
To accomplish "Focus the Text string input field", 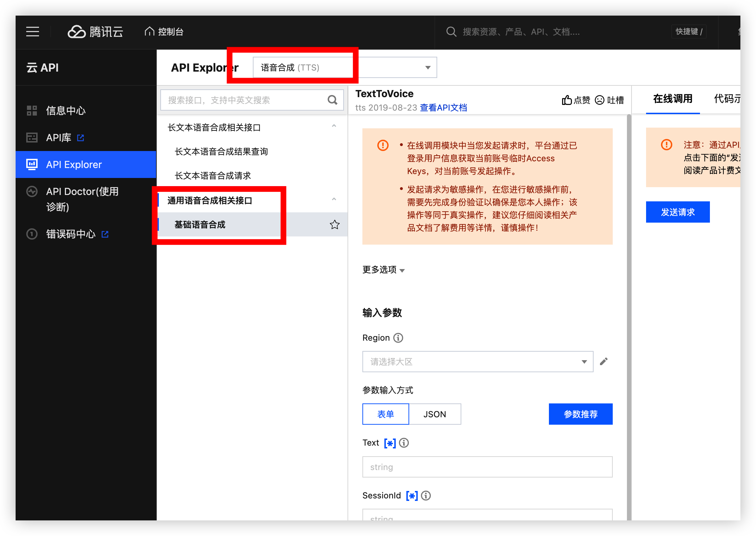I will click(x=487, y=467).
